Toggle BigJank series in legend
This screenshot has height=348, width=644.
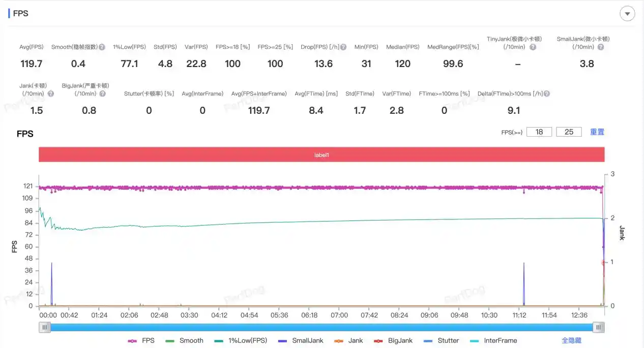tap(393, 341)
